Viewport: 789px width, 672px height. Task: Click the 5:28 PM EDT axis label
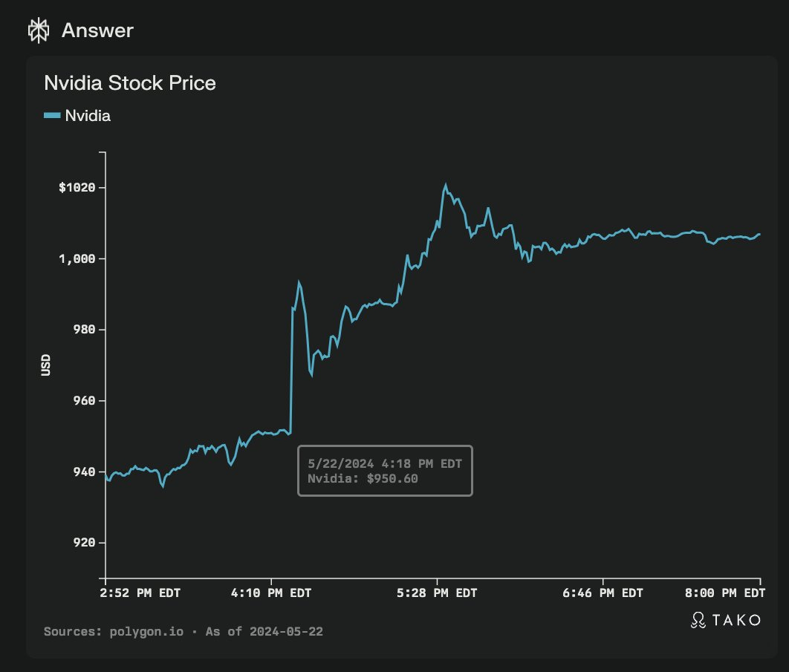tap(437, 593)
